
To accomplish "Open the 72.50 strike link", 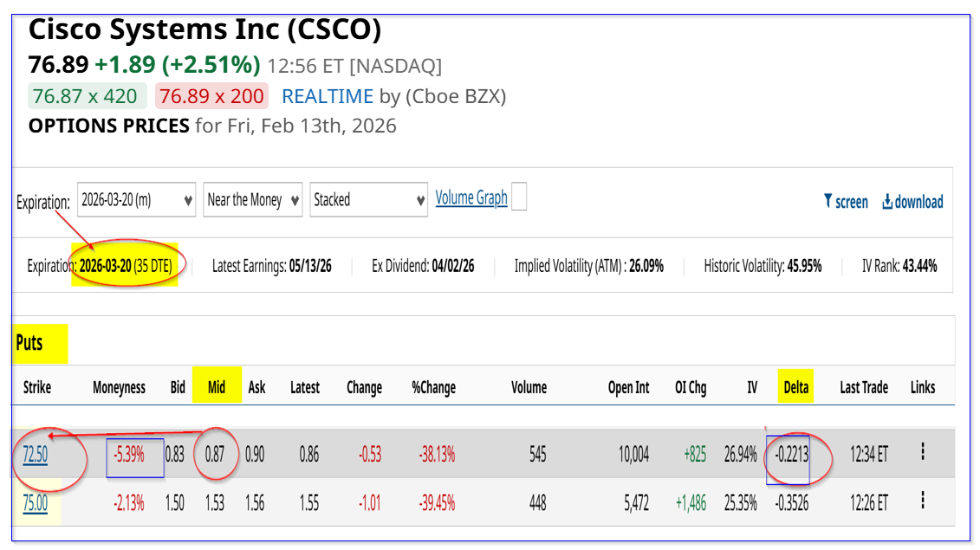I will point(36,453).
